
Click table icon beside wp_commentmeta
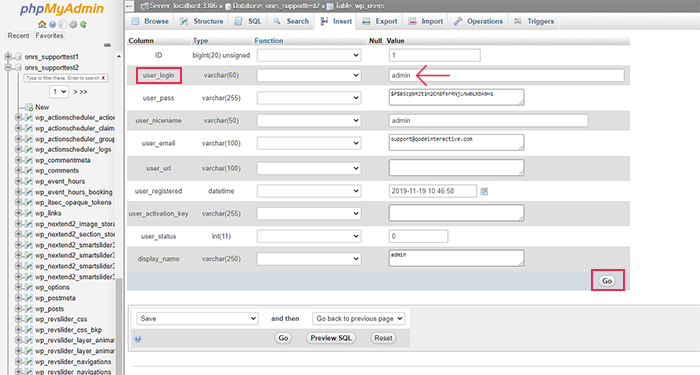coord(29,160)
